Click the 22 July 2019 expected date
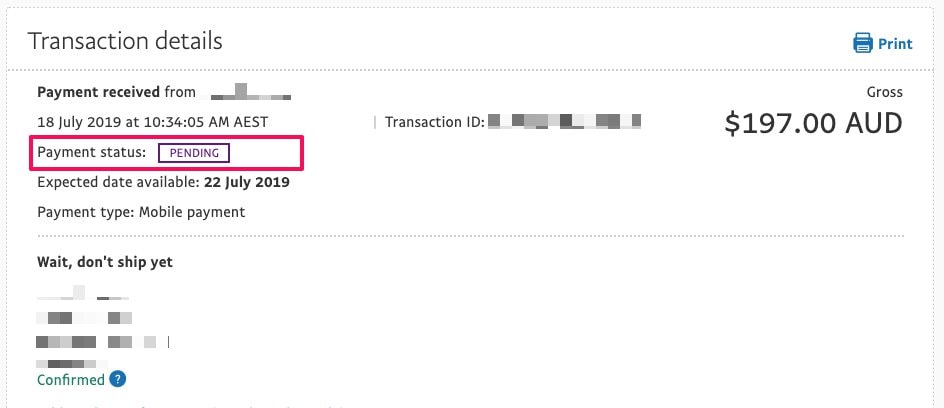The image size is (944, 408). click(247, 182)
